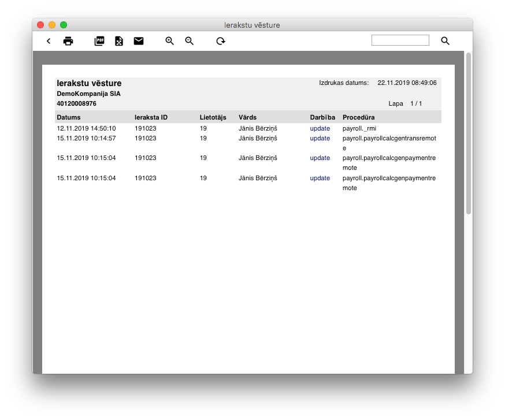Click the Lietotājs column header
The height and width of the screenshot is (420, 505).
[213, 117]
